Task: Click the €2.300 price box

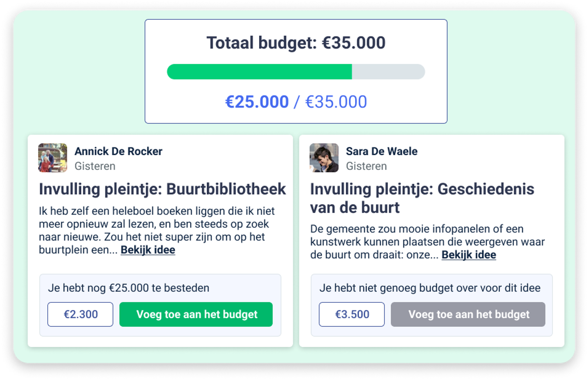Action: [80, 315]
